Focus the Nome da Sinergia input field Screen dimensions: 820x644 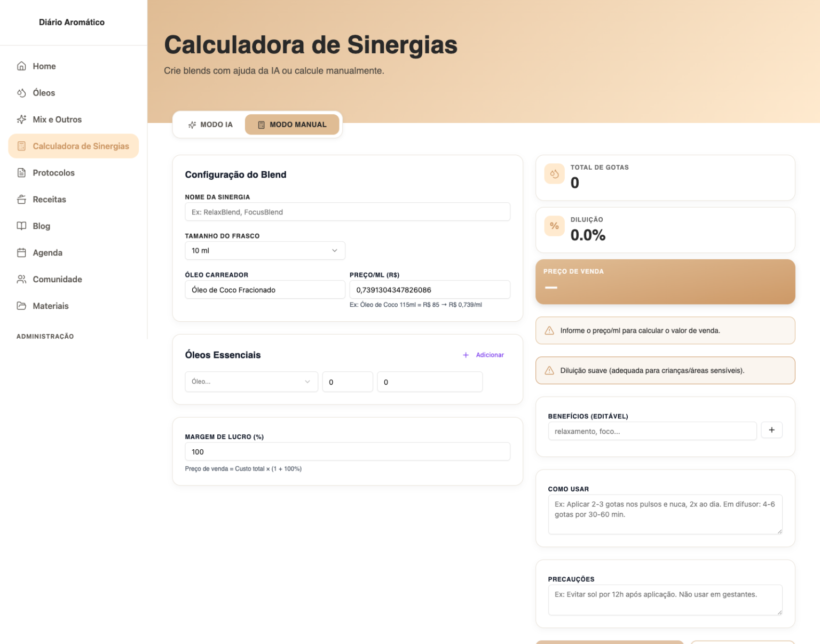347,212
